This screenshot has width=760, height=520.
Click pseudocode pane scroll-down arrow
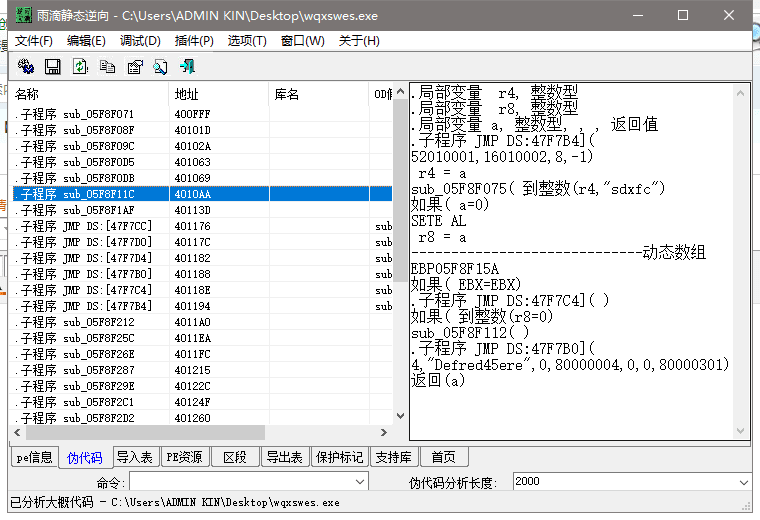[740, 430]
